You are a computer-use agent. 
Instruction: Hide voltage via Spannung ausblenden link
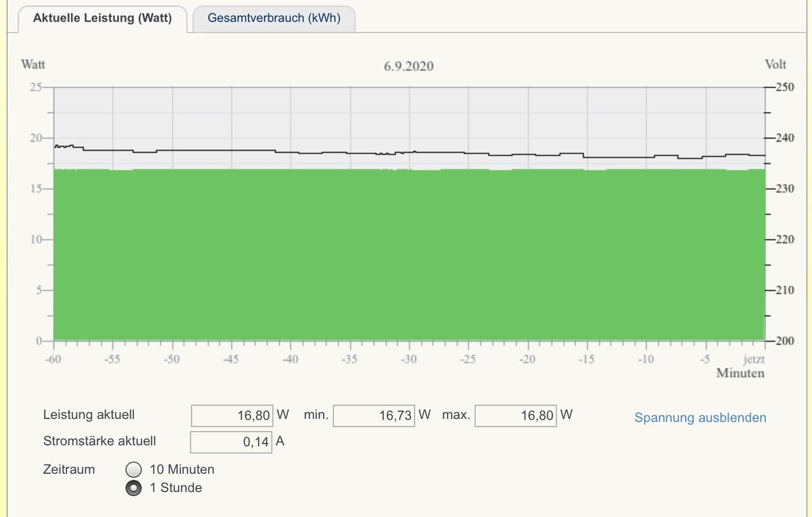click(700, 418)
